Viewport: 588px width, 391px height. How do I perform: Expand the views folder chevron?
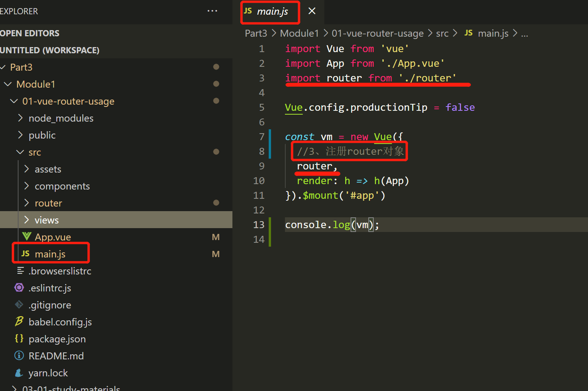27,220
